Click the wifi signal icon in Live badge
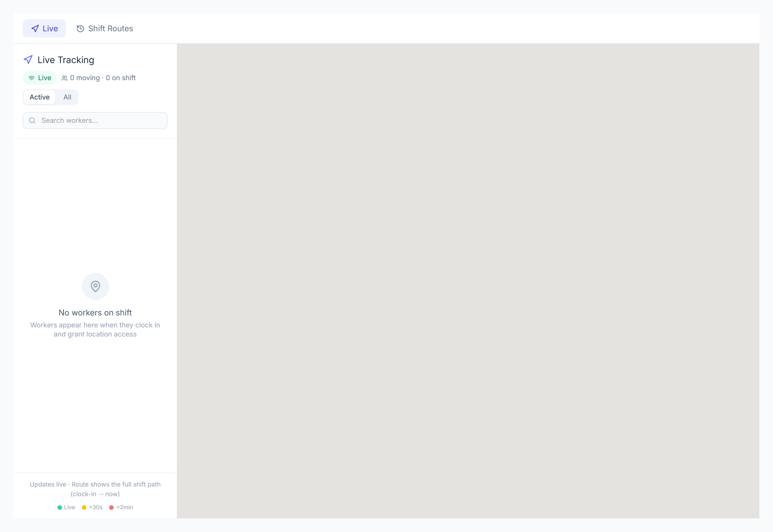Image resolution: width=773 pixels, height=532 pixels. coord(32,78)
